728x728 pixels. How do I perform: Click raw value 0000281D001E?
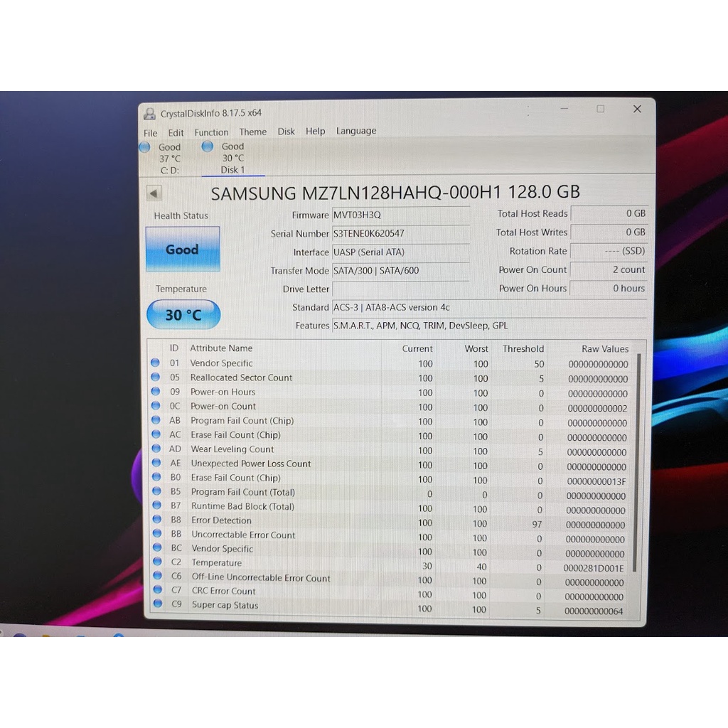[594, 568]
